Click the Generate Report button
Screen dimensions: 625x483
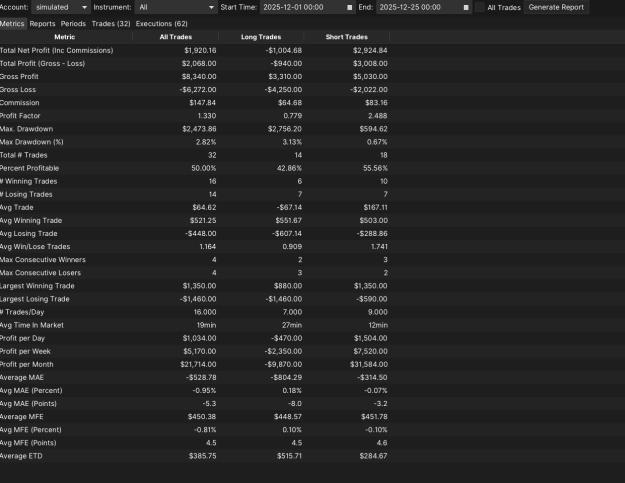click(556, 7)
